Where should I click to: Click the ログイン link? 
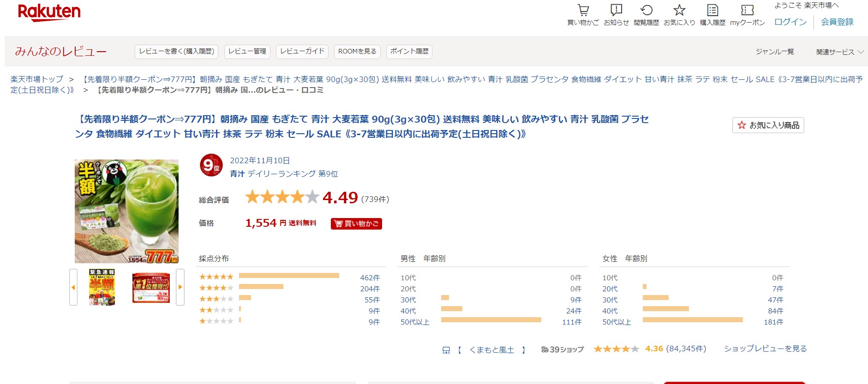point(790,22)
